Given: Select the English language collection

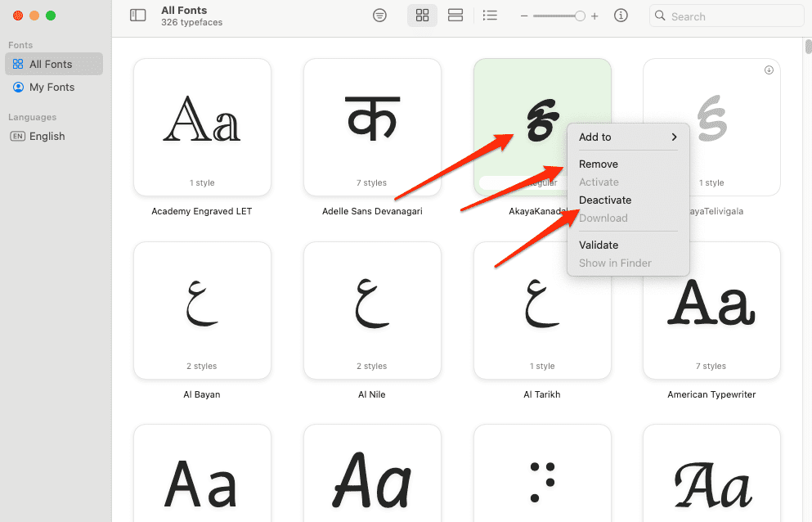Looking at the screenshot, I should coord(47,137).
